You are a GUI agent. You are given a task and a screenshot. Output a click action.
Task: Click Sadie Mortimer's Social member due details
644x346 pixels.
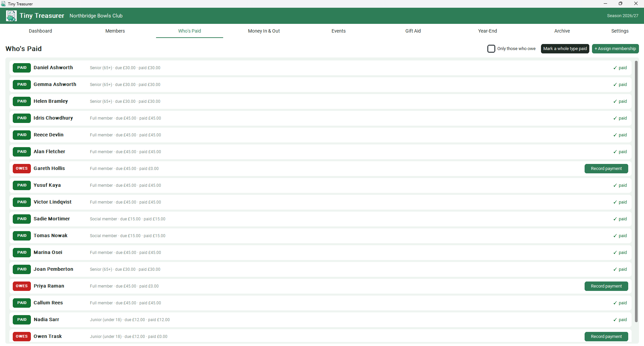(x=128, y=219)
